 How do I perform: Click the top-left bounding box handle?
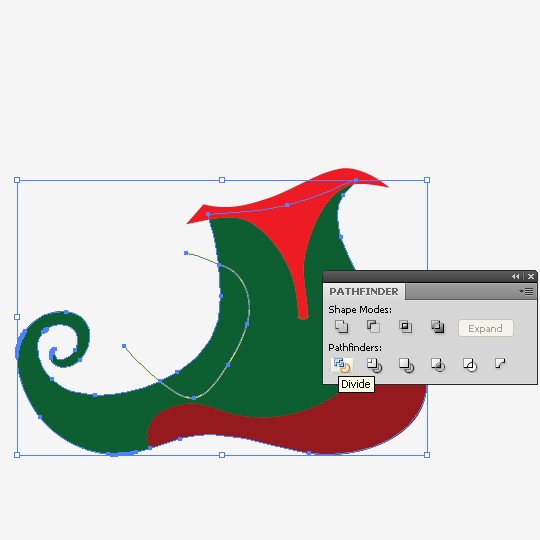17,180
